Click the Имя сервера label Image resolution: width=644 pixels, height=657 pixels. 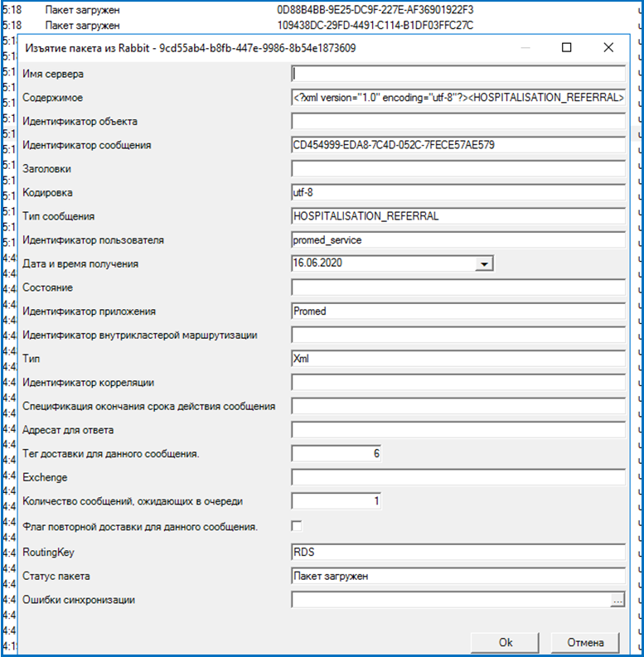[x=53, y=74]
